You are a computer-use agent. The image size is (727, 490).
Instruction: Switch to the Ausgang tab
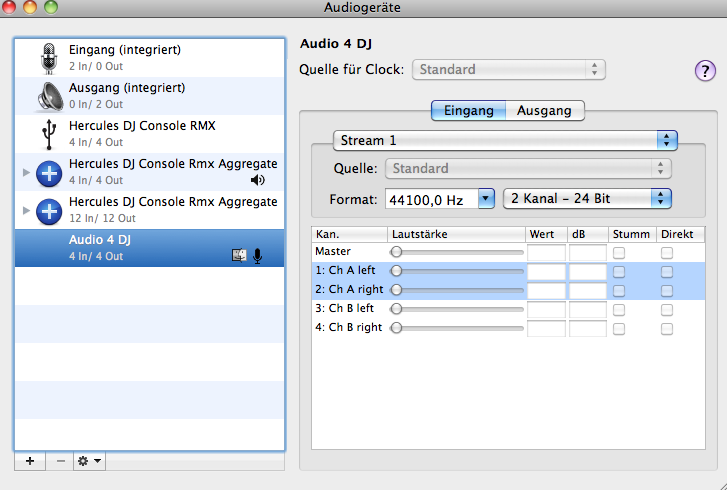point(544,111)
